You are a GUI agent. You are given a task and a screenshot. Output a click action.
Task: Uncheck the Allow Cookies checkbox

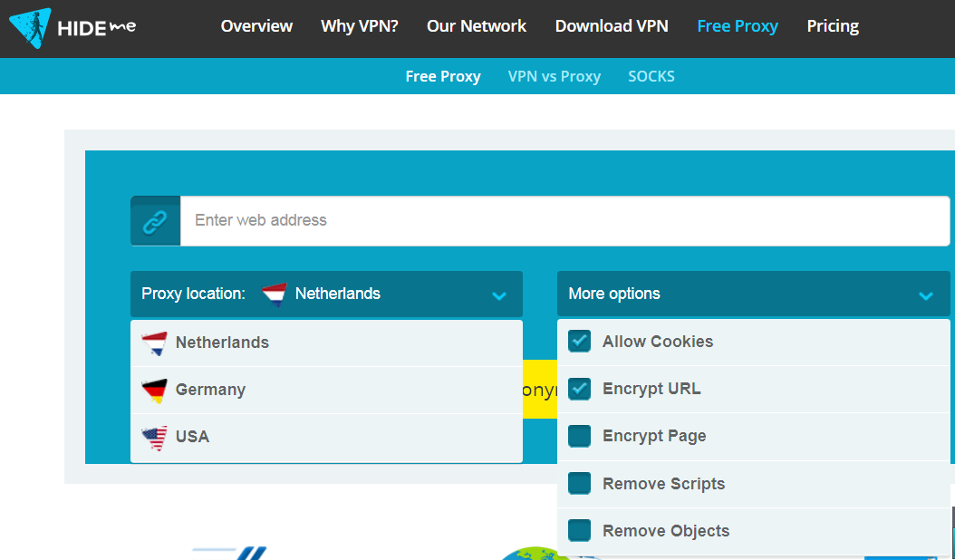(x=579, y=342)
